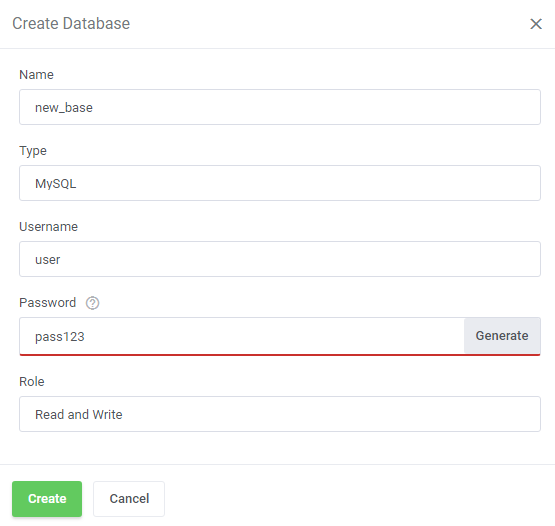
Task: Click the password help question-mark icon
Action: [x=92, y=303]
